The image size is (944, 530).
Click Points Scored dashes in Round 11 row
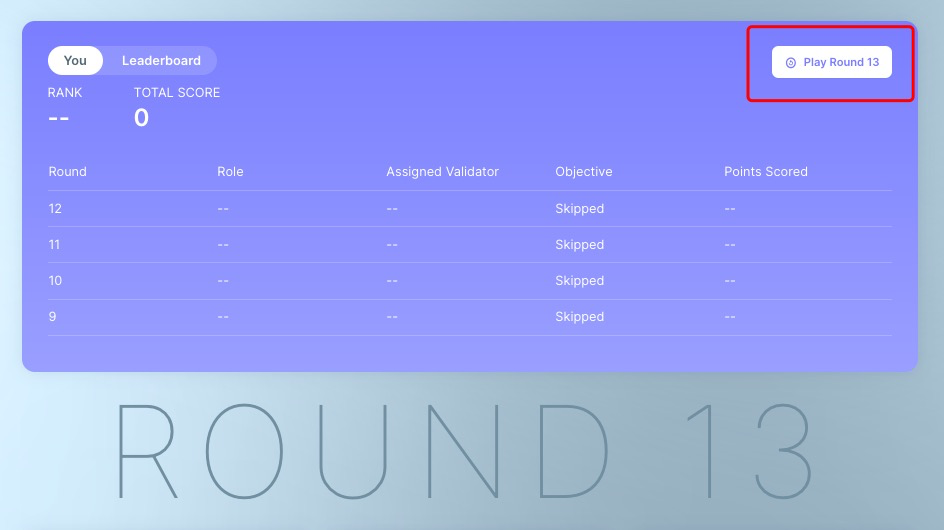730,245
